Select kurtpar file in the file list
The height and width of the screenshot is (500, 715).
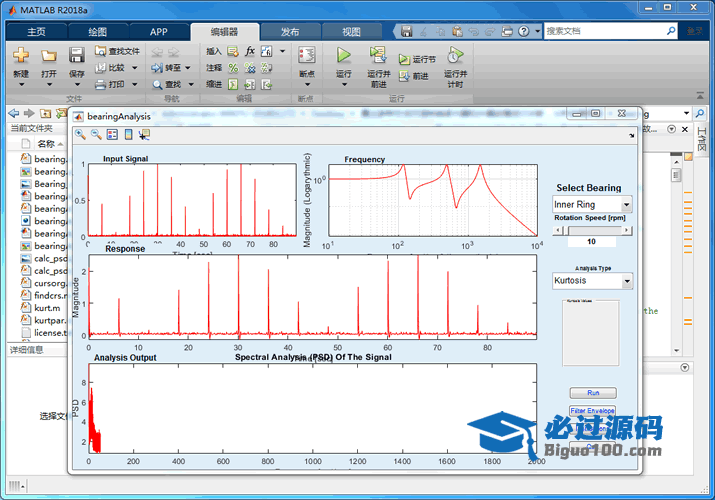click(44, 320)
